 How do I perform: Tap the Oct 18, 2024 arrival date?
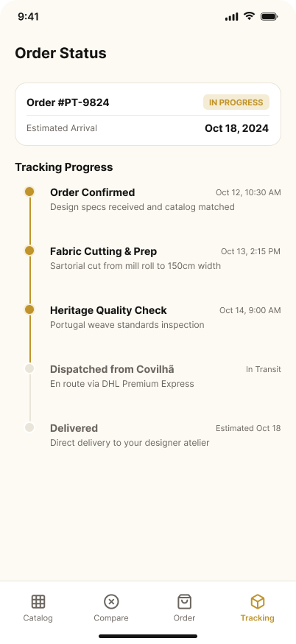click(236, 128)
